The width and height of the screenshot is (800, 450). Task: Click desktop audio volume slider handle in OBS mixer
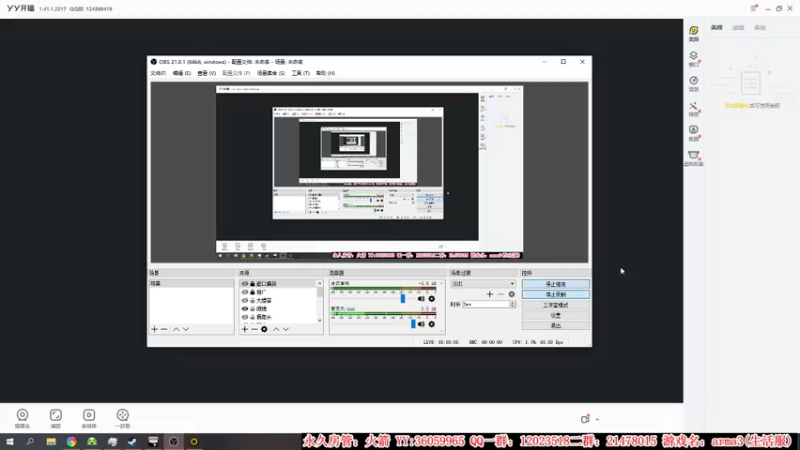tap(403, 298)
